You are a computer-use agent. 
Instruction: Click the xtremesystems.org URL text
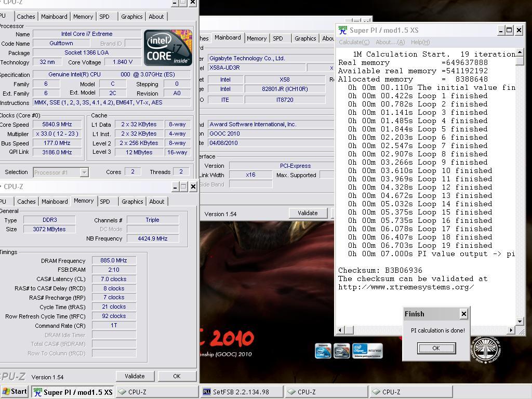pyautogui.click(x=406, y=287)
